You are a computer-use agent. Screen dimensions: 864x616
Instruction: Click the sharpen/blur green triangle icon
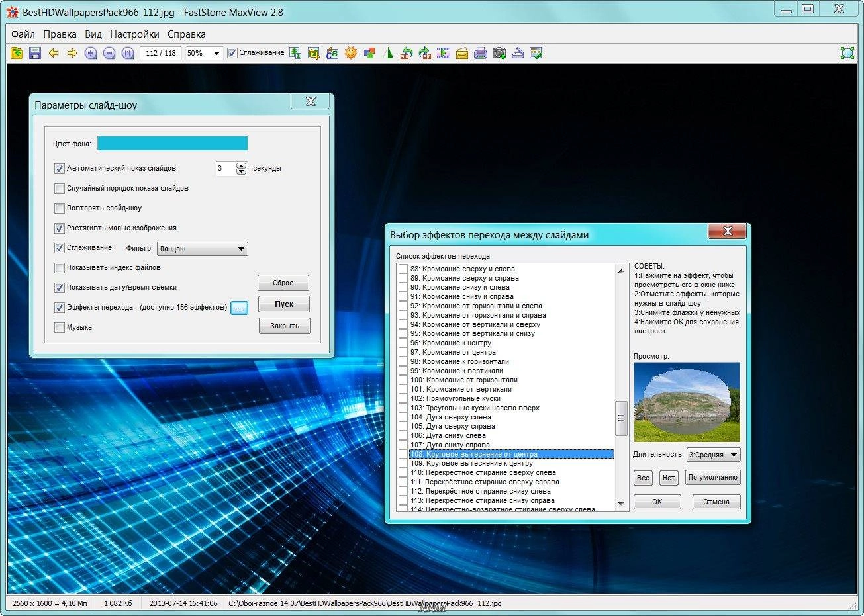388,53
